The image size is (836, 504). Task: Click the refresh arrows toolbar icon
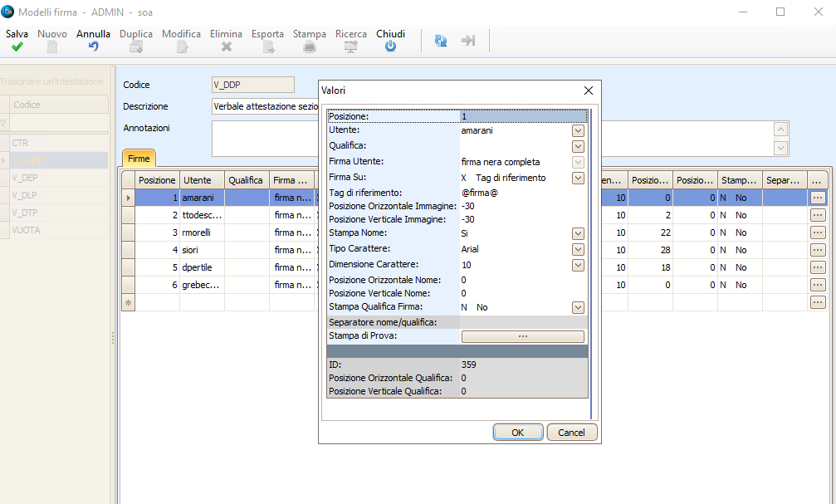(x=441, y=41)
